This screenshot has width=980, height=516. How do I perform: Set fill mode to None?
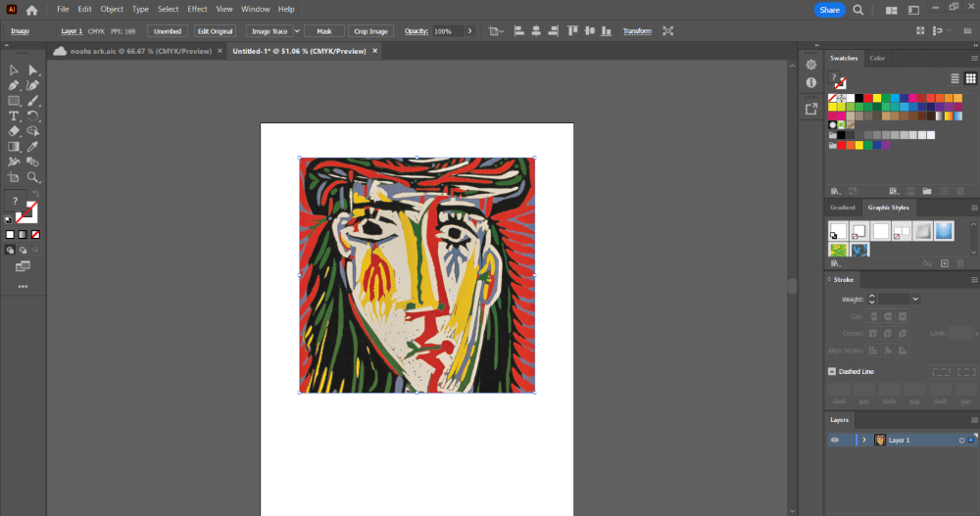(35, 235)
